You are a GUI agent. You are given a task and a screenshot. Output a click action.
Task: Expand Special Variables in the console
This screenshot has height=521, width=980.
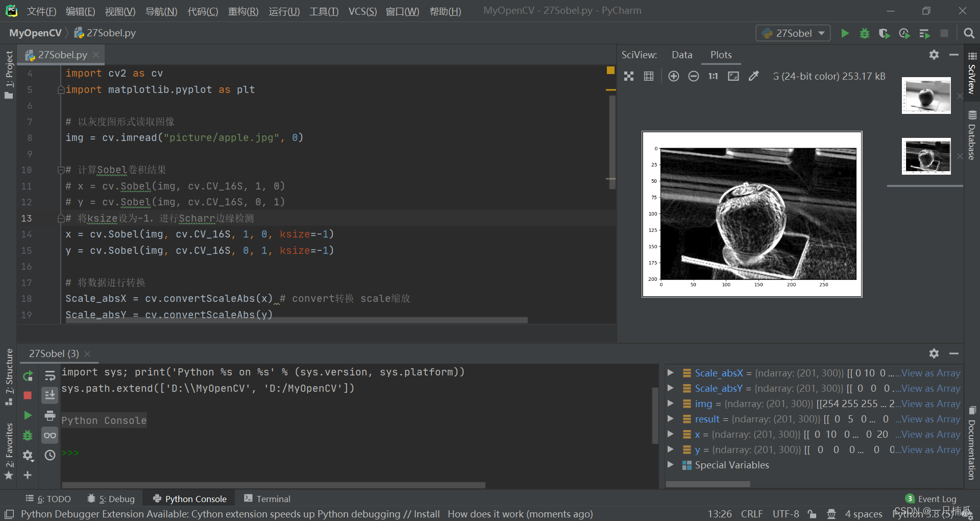pyautogui.click(x=670, y=465)
